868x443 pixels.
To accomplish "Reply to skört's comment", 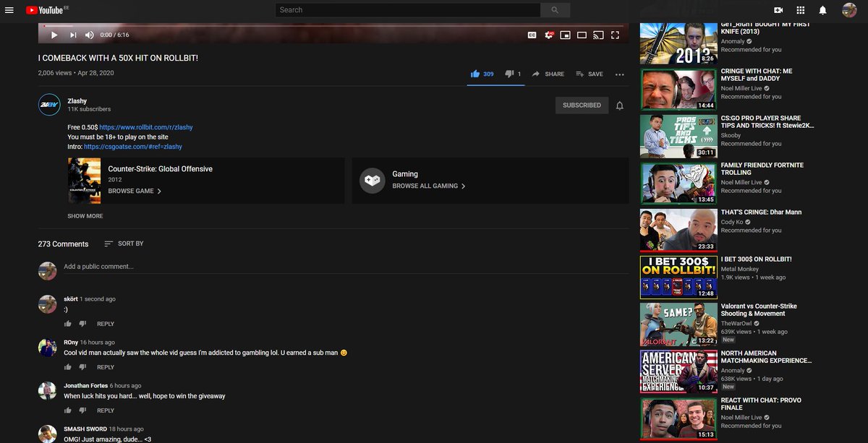I will click(106, 324).
